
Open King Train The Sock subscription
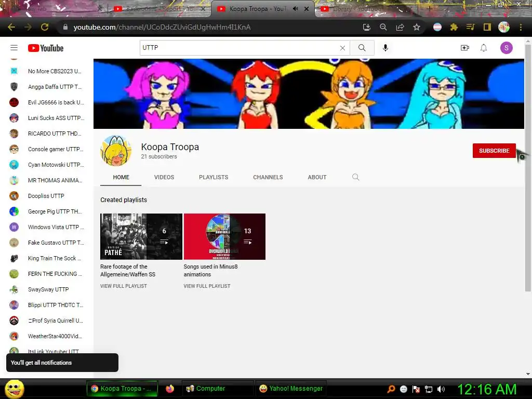click(46, 259)
